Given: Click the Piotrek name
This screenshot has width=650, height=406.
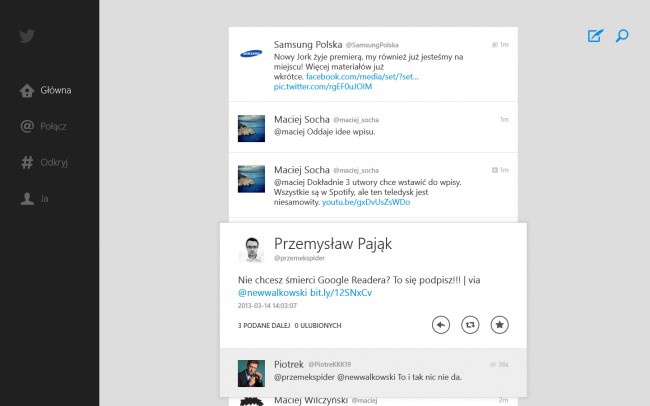Looking at the screenshot, I should [289, 364].
